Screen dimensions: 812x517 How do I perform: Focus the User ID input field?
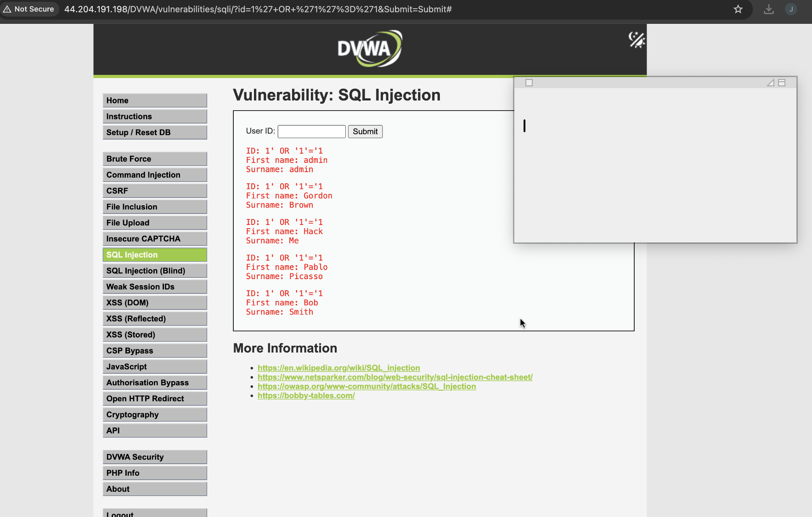click(x=312, y=132)
